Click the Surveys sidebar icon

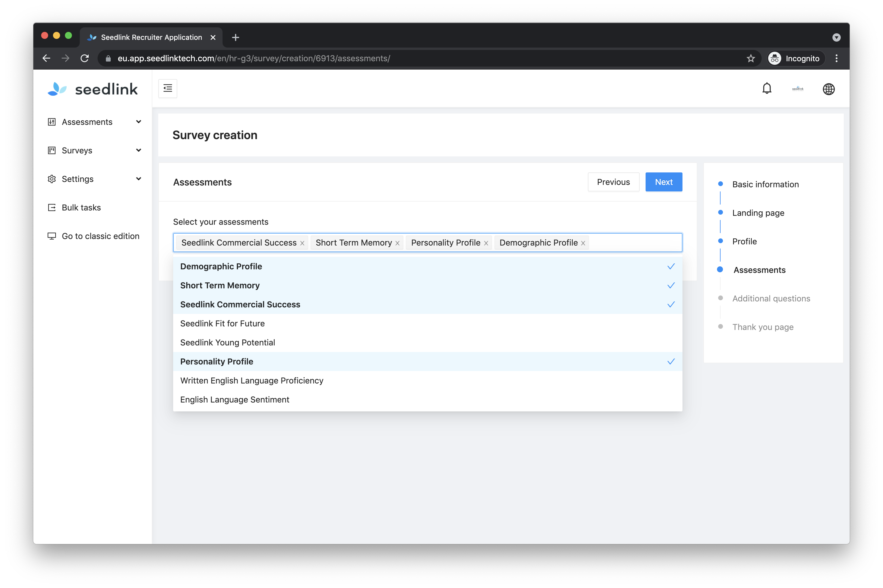pos(52,150)
